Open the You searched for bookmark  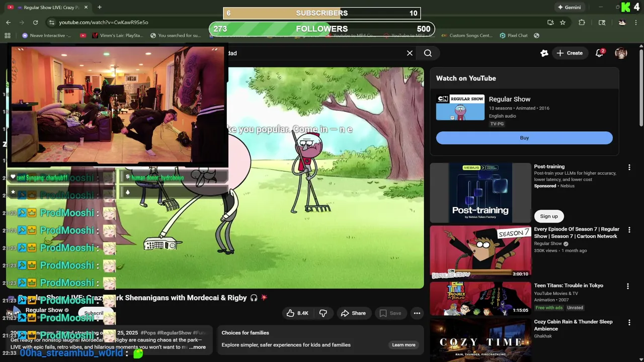point(176,35)
